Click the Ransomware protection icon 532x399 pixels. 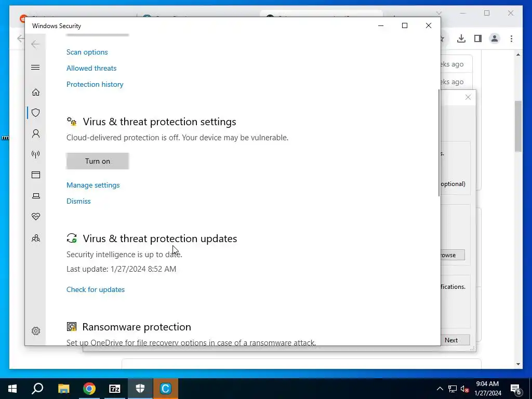coord(72,327)
